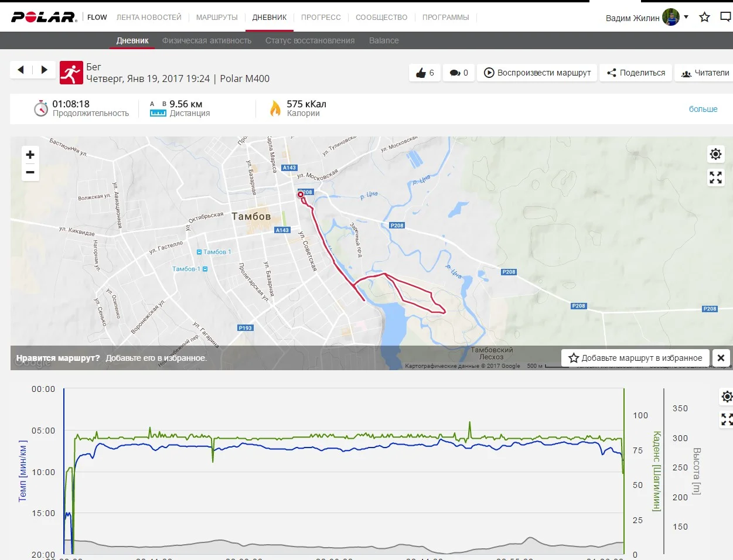733x560 pixels.
Task: Click Тамбов city label on map
Action: click(x=251, y=216)
